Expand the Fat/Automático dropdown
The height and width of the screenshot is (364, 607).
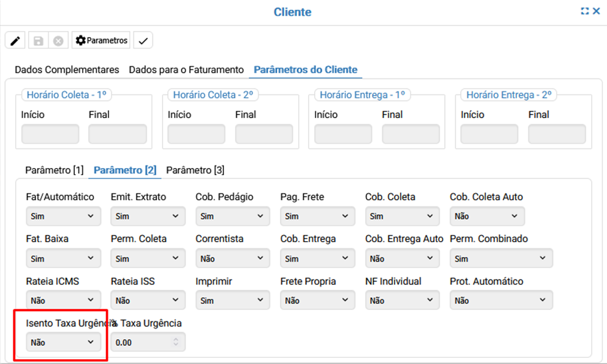click(63, 216)
